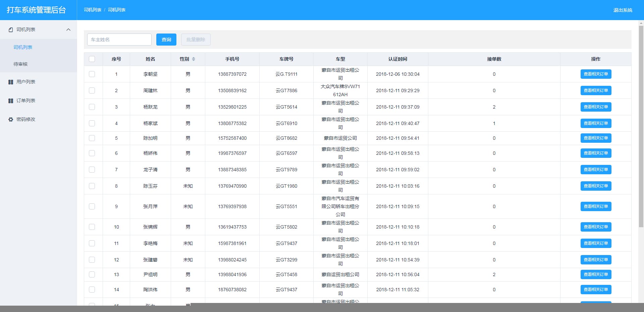Viewport: 644px width, 312px height.
Task: Expand the 司机列表 sidebar group
Action: click(x=25, y=29)
